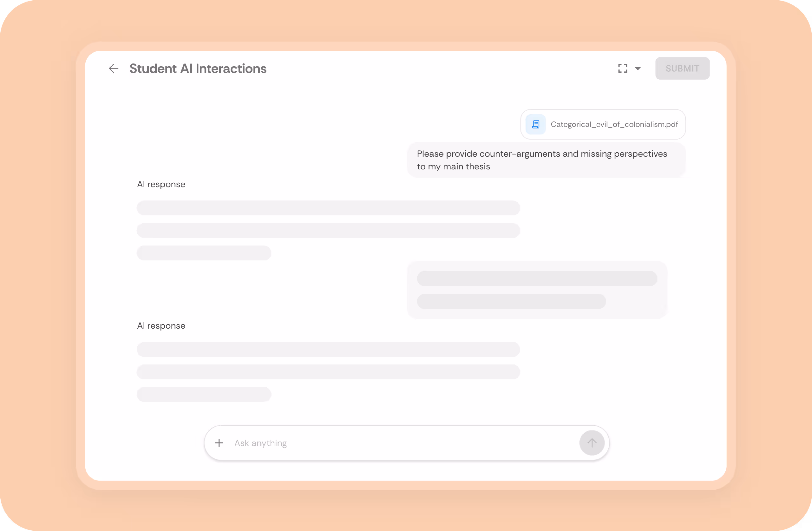The width and height of the screenshot is (812, 531).
Task: Click short last line of first AI response
Action: tap(204, 253)
